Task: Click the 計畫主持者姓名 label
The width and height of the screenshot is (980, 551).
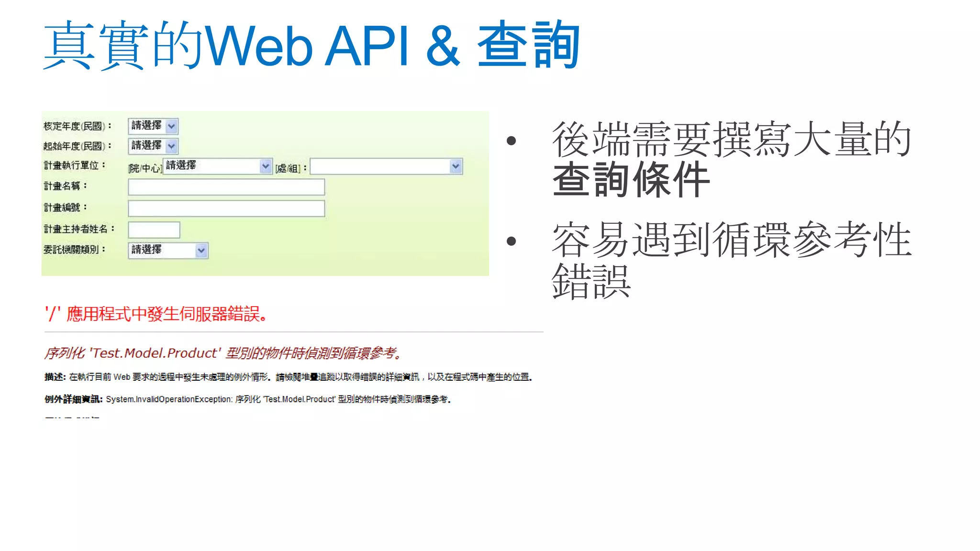Action: click(79, 229)
